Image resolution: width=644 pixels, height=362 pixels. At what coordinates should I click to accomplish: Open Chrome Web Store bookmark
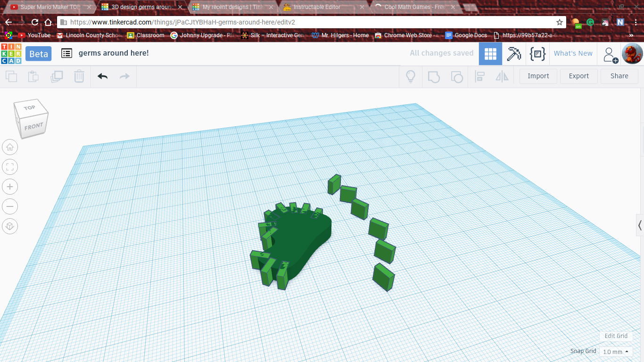point(407,35)
